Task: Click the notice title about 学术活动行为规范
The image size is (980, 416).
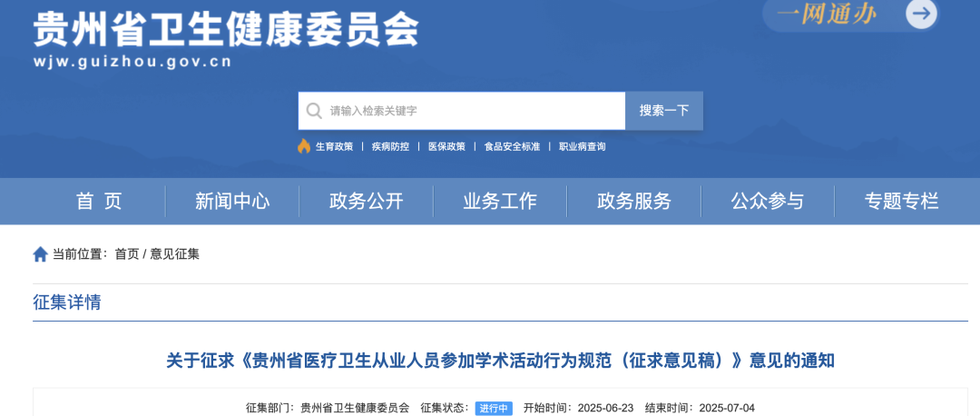Action: pyautogui.click(x=500, y=361)
